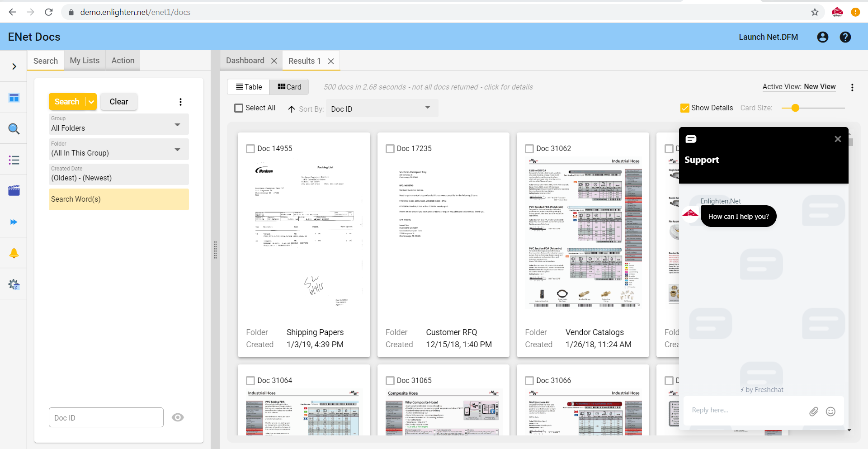Viewport: 868px width, 449px height.
Task: Click the Launch Net.DFM link
Action: [x=768, y=37]
